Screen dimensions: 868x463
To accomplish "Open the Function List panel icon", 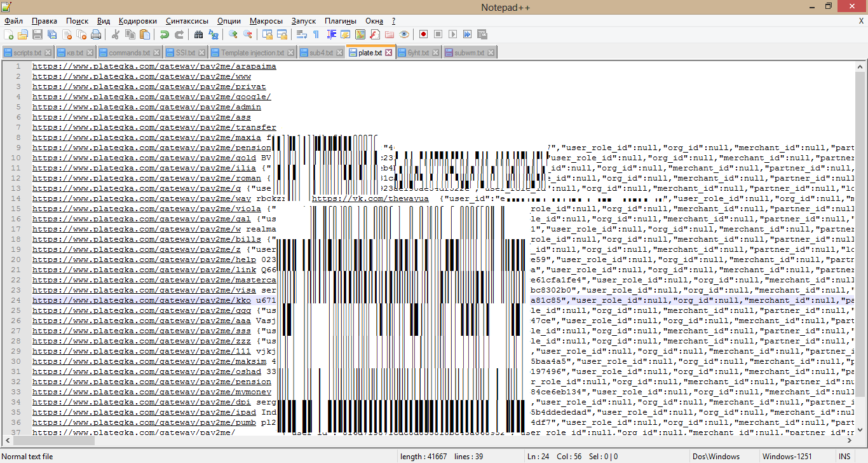I will [375, 34].
